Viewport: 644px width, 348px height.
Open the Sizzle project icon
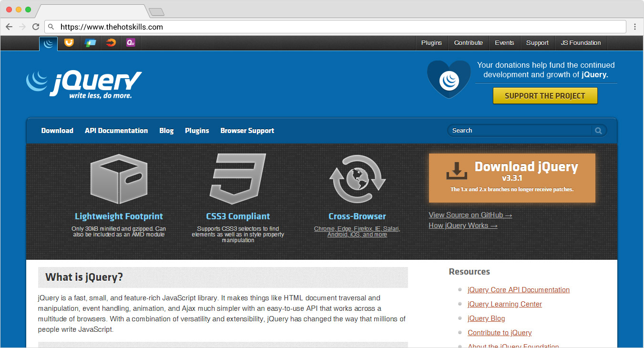coord(111,43)
